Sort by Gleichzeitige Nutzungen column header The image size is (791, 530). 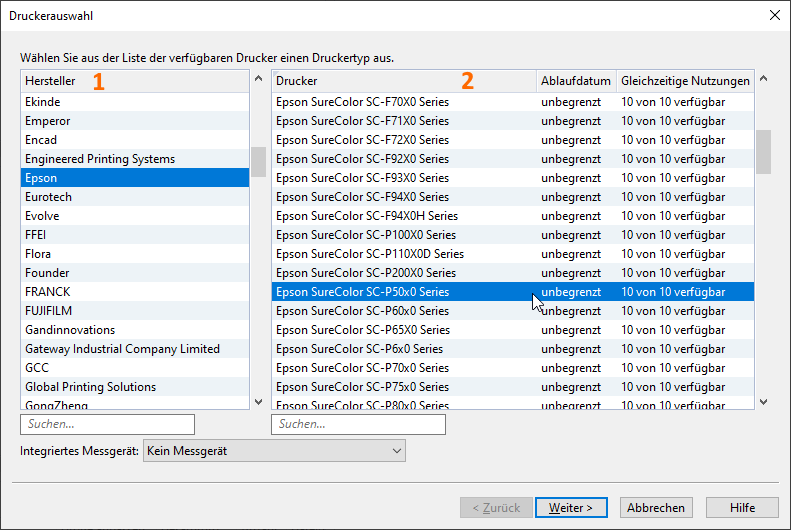point(685,81)
